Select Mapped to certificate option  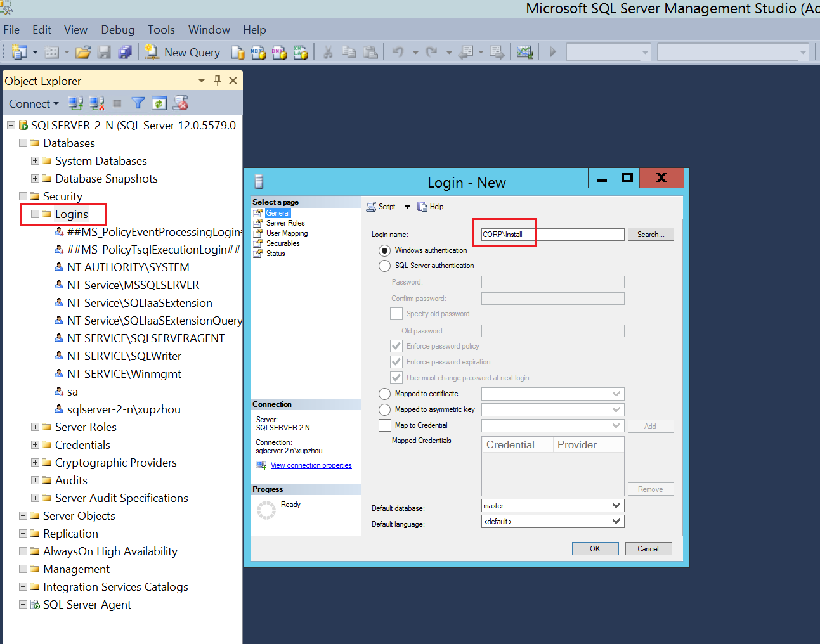384,394
